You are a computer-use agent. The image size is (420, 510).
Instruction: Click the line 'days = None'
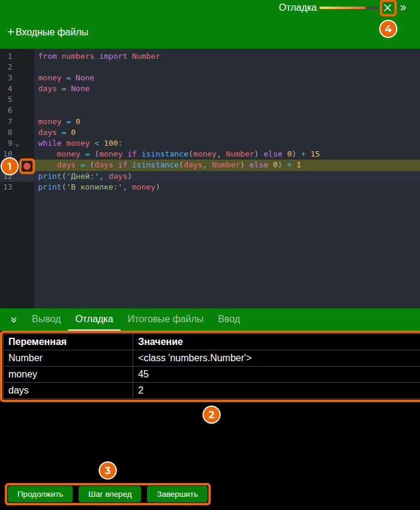click(64, 89)
